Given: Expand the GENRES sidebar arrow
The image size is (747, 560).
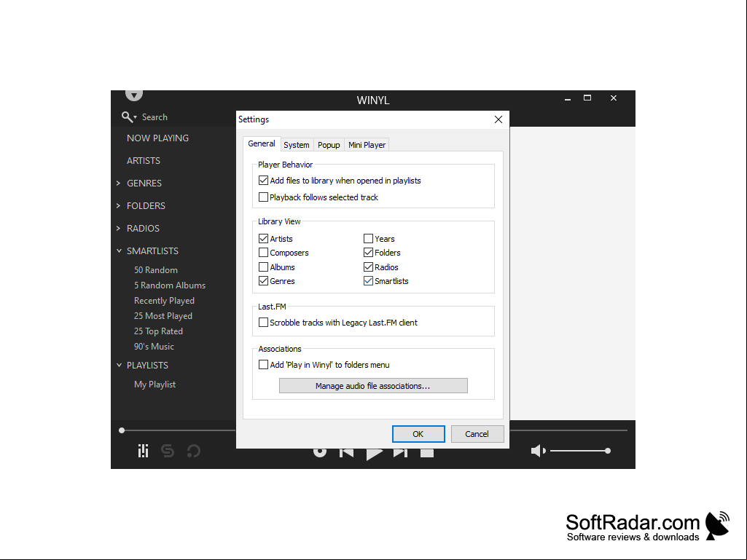Looking at the screenshot, I should 119,183.
